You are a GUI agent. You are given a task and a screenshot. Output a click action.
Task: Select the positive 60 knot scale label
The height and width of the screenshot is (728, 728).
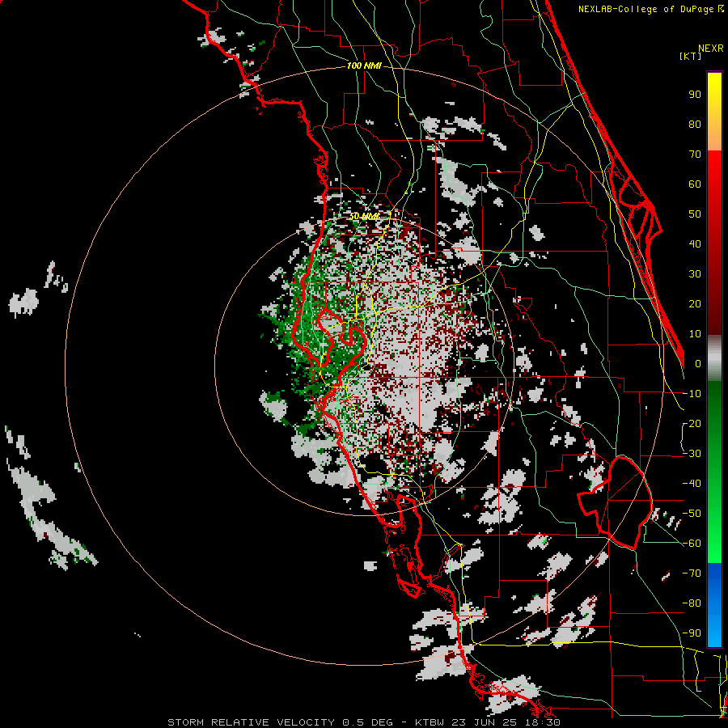click(x=695, y=184)
